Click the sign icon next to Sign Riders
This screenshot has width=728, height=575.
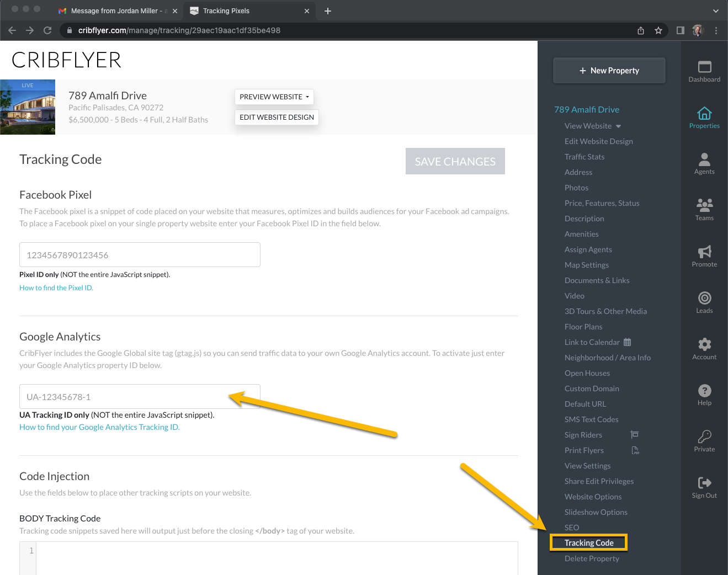point(635,435)
